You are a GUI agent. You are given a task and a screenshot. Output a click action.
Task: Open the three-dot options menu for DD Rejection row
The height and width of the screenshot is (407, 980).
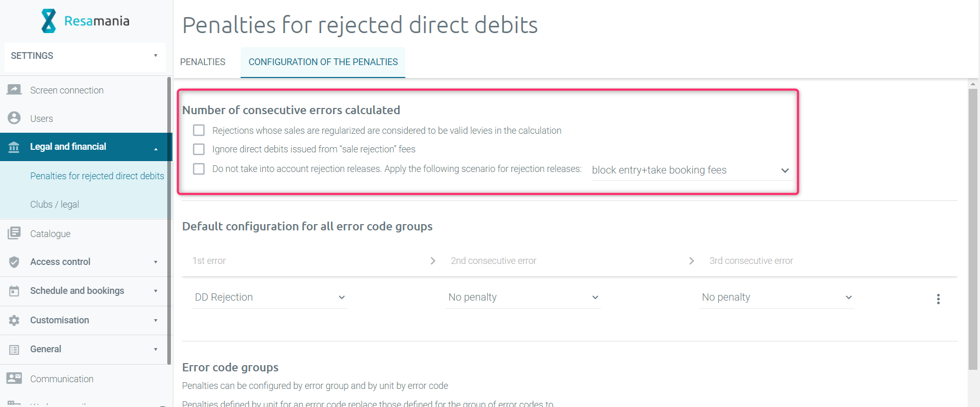938,299
